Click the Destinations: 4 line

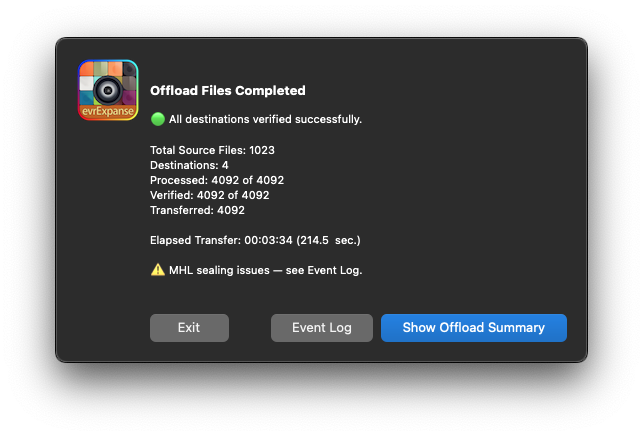point(189,165)
